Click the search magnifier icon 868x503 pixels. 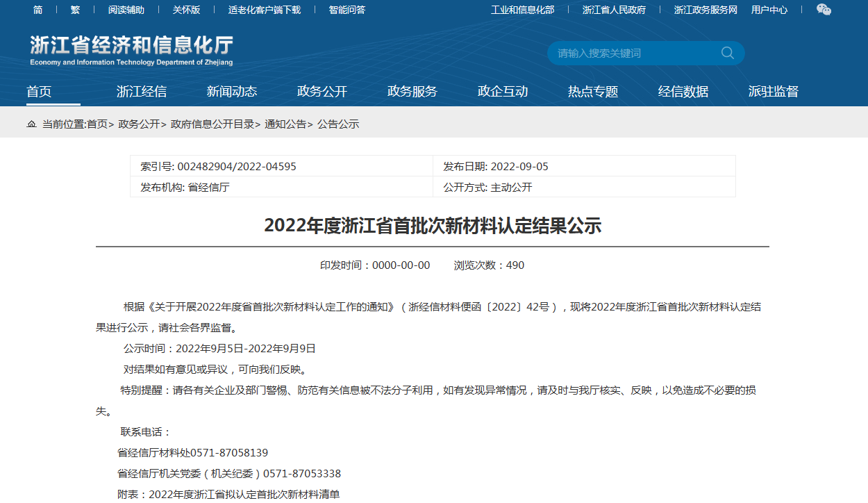tap(727, 53)
